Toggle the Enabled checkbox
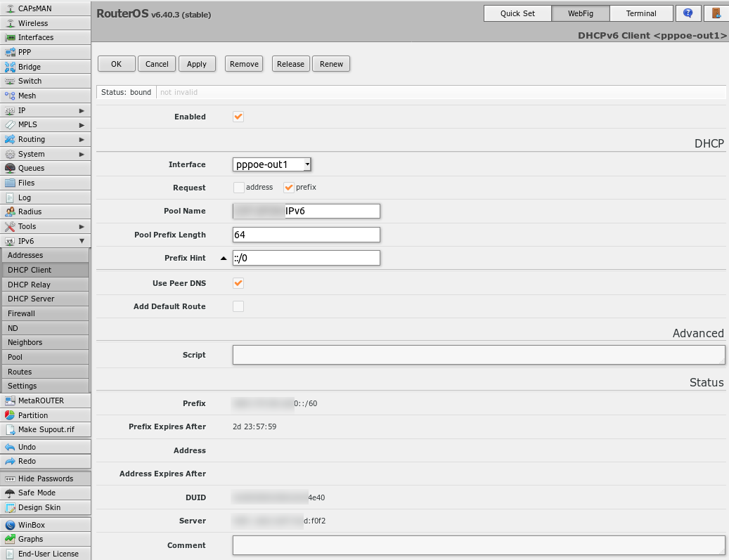The image size is (729, 560). click(x=238, y=117)
